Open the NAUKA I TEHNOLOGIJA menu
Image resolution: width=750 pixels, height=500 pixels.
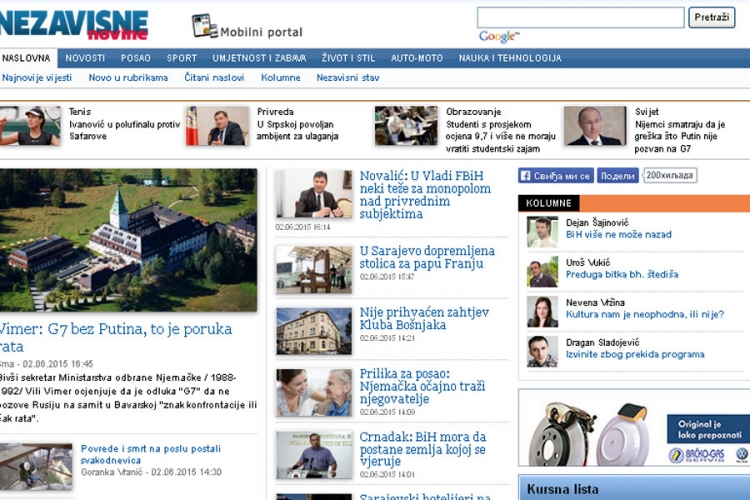510,58
